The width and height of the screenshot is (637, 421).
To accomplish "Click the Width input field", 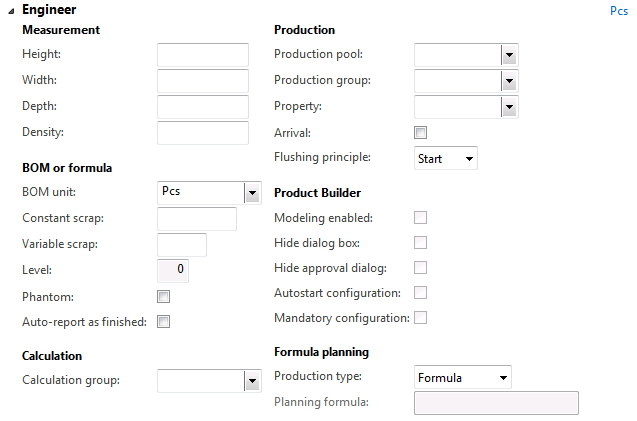I will click(x=203, y=81).
